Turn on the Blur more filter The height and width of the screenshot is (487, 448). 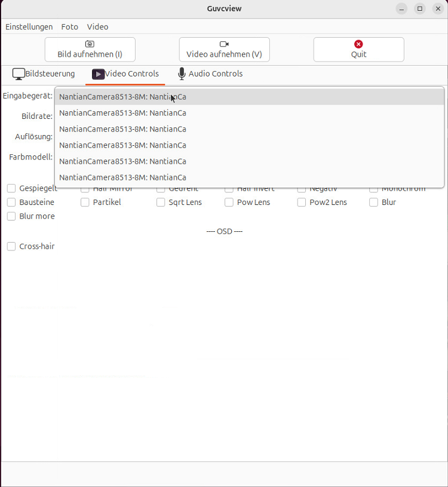pos(11,216)
